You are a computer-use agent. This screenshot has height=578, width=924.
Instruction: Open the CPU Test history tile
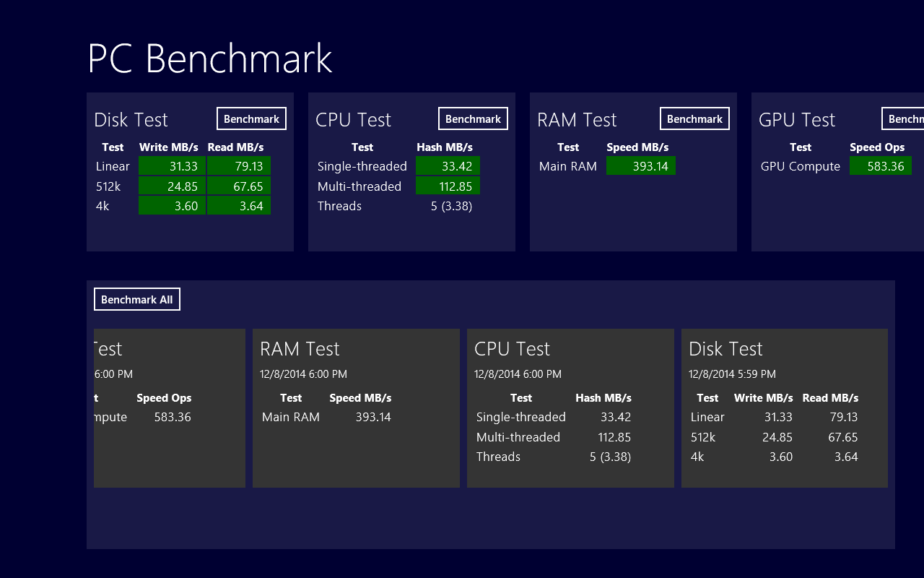(x=570, y=408)
